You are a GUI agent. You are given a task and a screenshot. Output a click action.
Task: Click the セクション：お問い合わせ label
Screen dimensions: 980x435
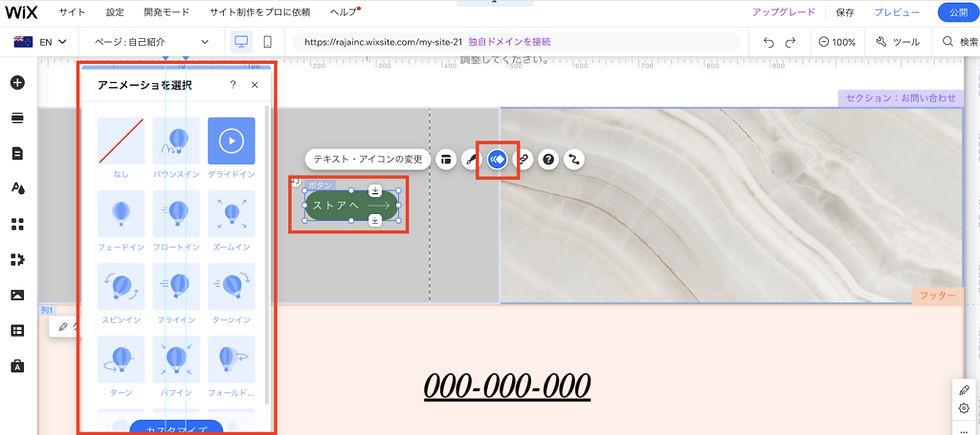tap(901, 98)
